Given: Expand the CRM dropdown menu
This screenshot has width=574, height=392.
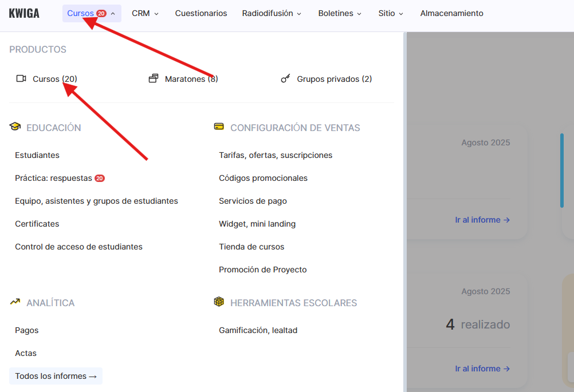Looking at the screenshot, I should [x=145, y=13].
